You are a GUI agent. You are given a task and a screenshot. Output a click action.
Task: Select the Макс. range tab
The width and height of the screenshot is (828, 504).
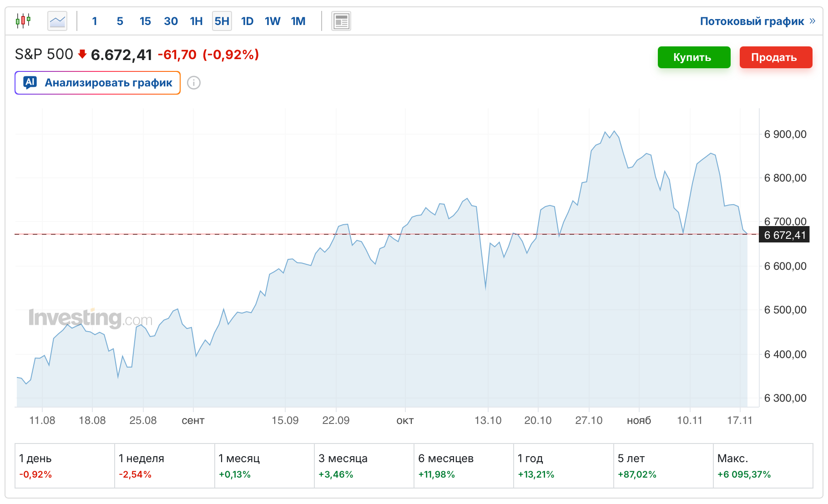click(762, 466)
